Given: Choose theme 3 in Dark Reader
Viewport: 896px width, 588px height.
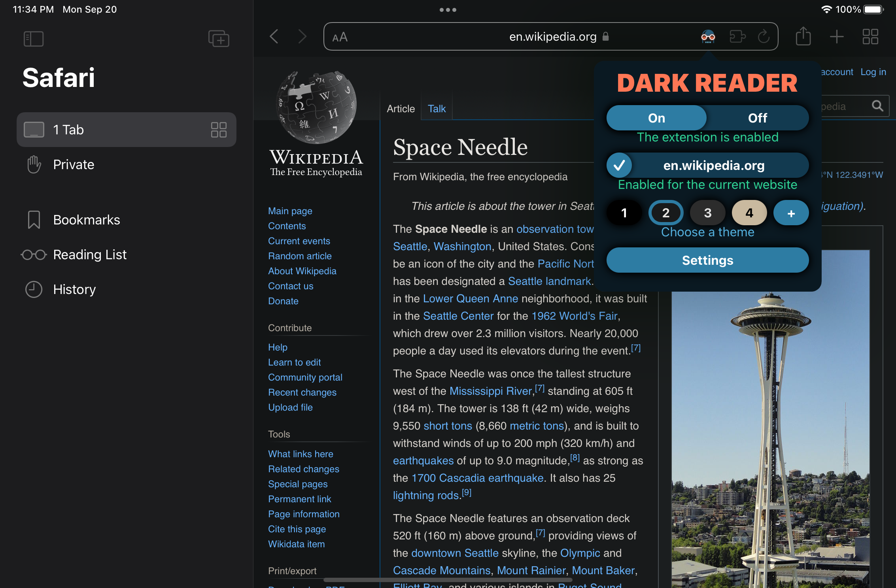Looking at the screenshot, I should point(707,213).
